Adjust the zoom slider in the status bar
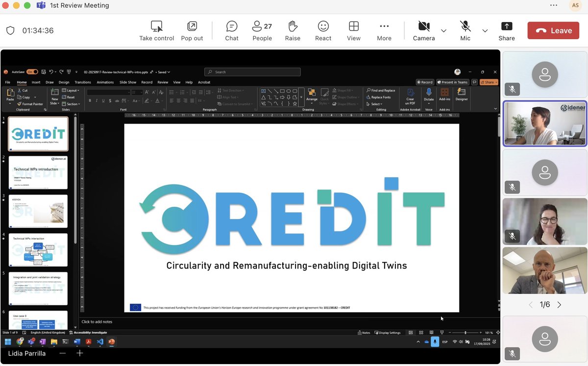Screen dimensions: 588x366 point(465,332)
